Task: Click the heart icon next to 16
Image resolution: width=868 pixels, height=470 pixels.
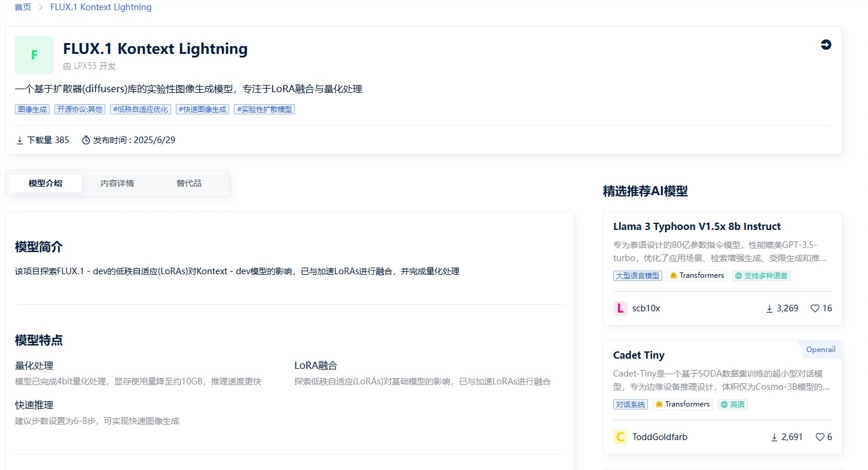Action: click(x=815, y=308)
